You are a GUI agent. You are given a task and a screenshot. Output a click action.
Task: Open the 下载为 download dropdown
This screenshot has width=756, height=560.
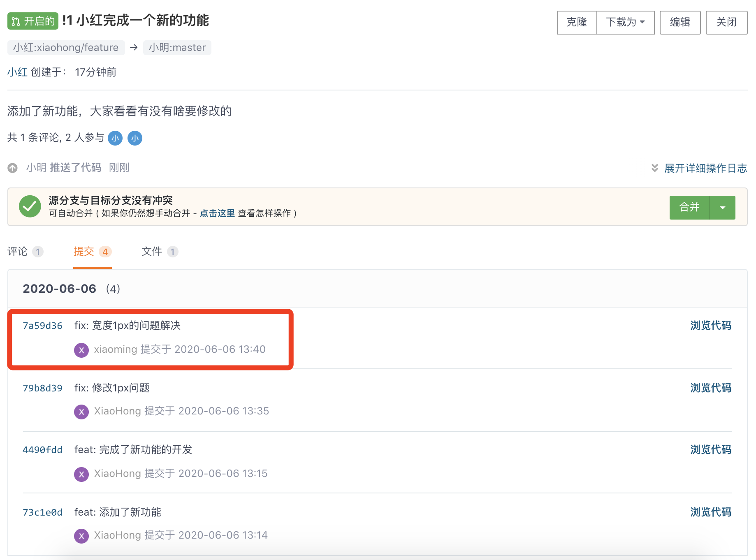tap(625, 22)
